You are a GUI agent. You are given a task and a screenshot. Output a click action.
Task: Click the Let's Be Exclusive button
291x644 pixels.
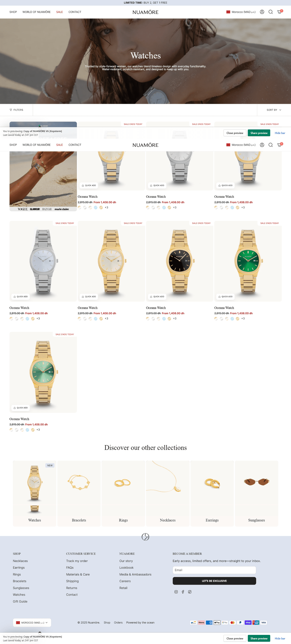(214, 581)
